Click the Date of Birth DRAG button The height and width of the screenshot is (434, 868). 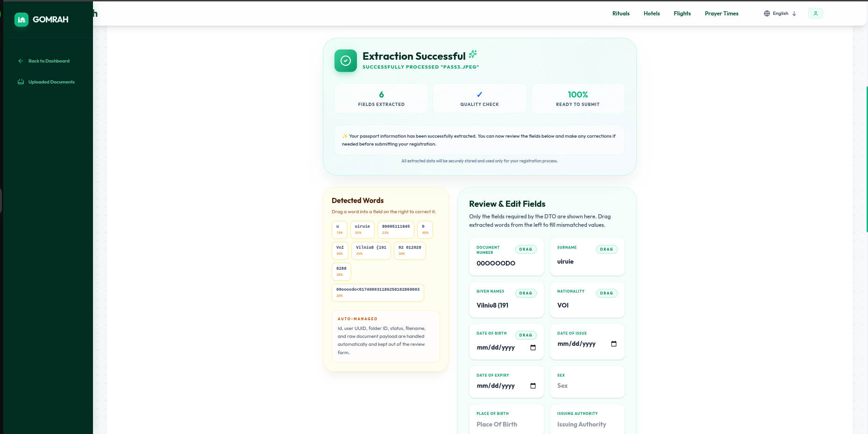(x=526, y=336)
